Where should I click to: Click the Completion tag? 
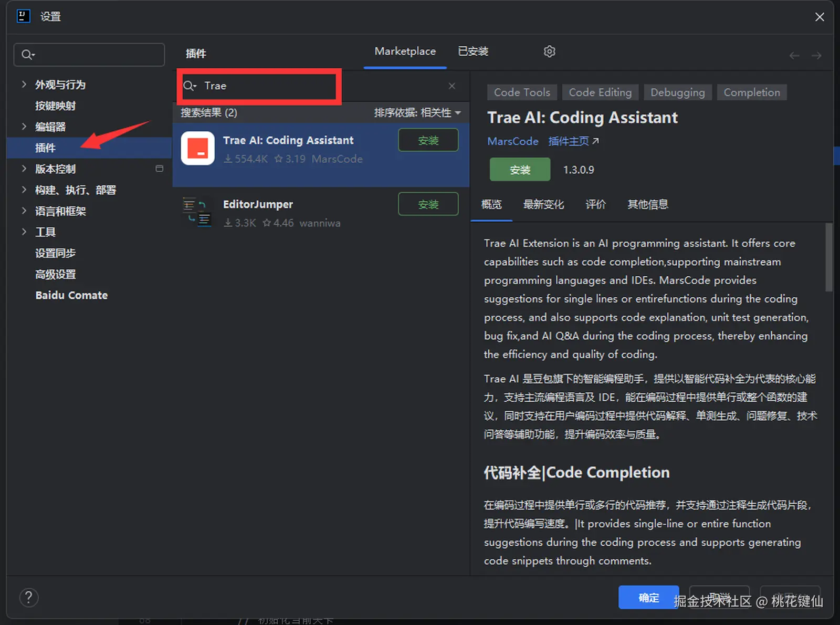(752, 92)
